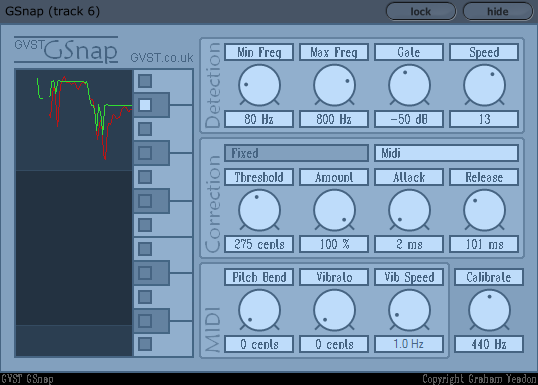Click Copyright Graham Yeadon text
538x385 pixels.
pyautogui.click(x=479, y=379)
